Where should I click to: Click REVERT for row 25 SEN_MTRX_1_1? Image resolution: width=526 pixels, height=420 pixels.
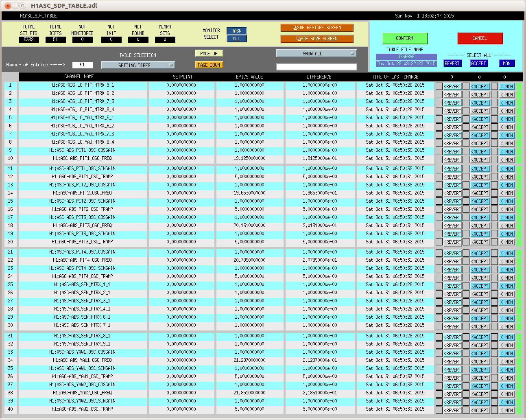452,286
